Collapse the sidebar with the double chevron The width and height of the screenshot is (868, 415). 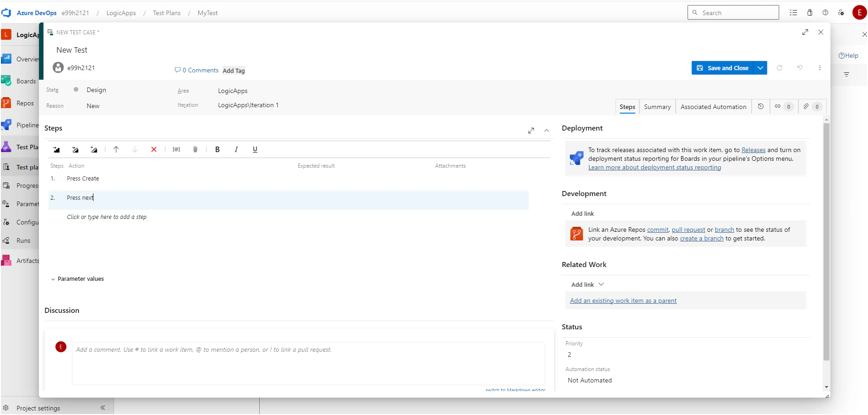pyautogui.click(x=103, y=408)
